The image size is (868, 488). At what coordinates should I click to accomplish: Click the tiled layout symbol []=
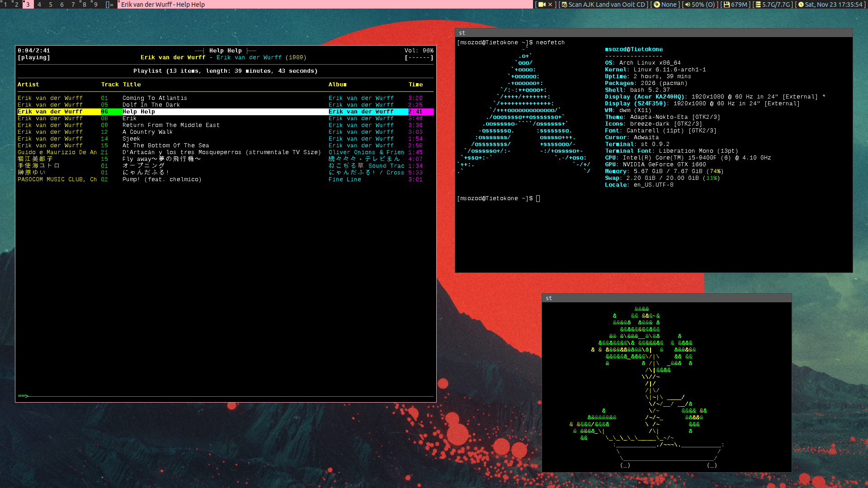tap(109, 5)
